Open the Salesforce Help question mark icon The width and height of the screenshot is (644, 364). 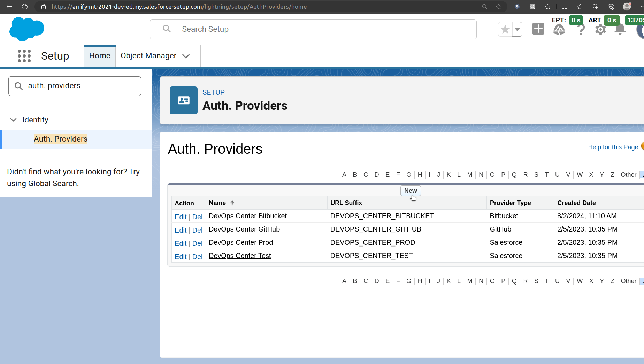click(581, 30)
